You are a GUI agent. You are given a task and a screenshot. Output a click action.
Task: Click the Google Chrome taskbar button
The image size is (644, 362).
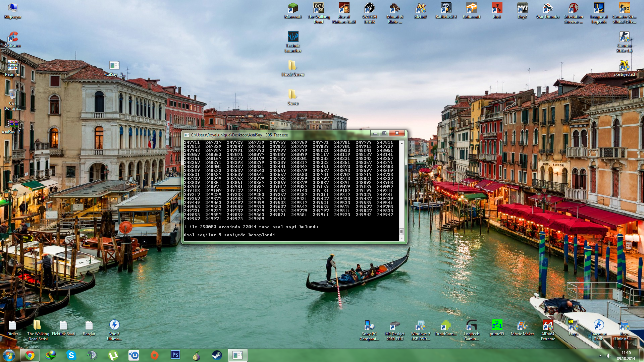tap(30, 355)
